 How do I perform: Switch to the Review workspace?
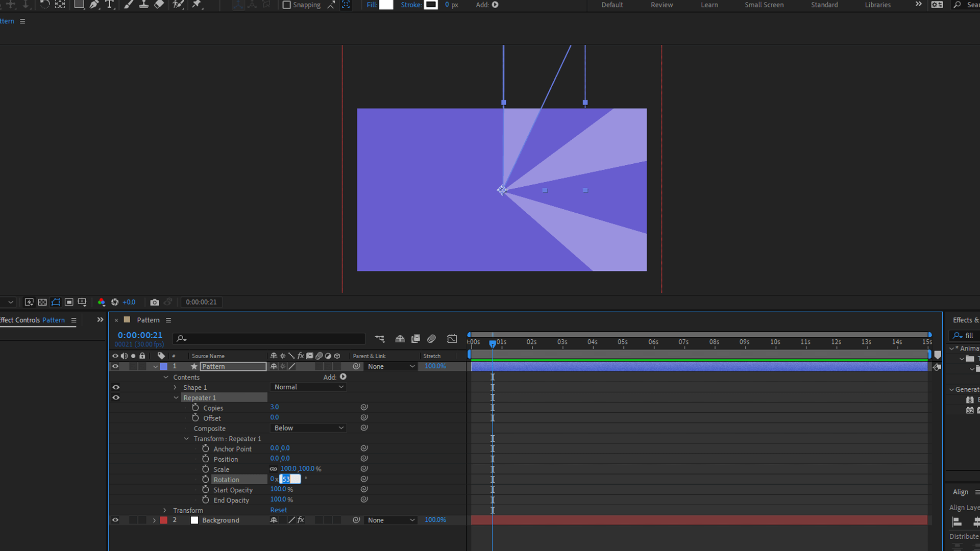click(x=661, y=5)
